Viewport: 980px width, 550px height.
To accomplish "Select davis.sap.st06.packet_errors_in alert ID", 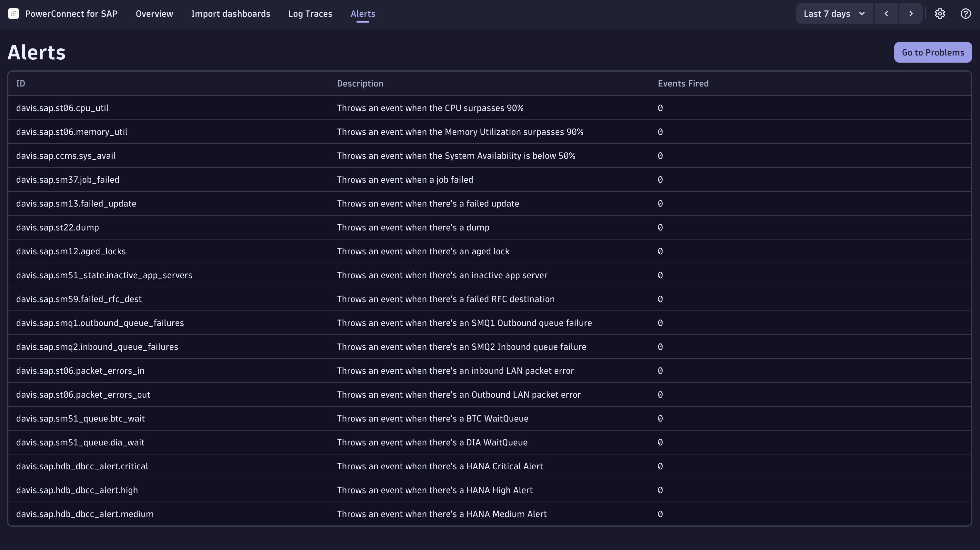I will [80, 371].
